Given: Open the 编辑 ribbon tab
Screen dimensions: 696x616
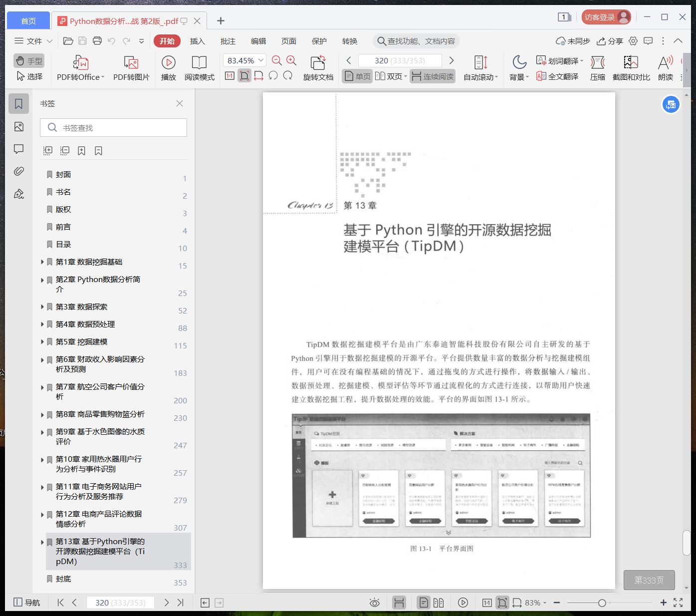Looking at the screenshot, I should (258, 41).
